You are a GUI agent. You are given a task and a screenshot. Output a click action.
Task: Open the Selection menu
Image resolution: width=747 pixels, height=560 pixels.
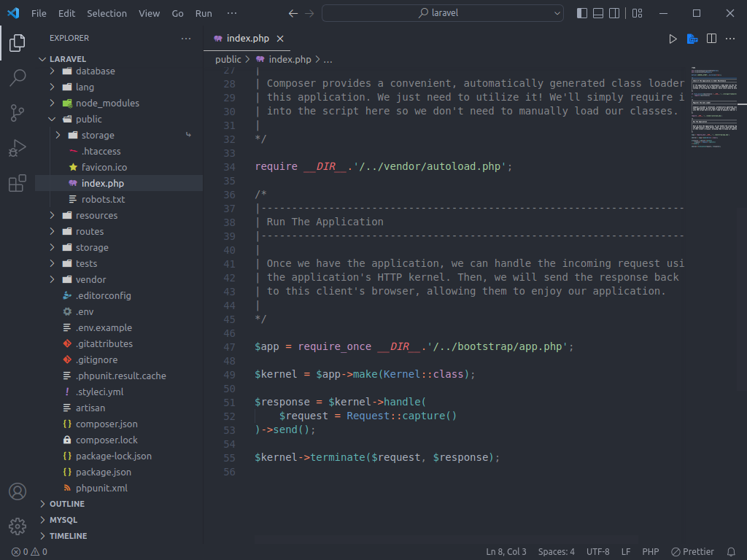click(107, 13)
